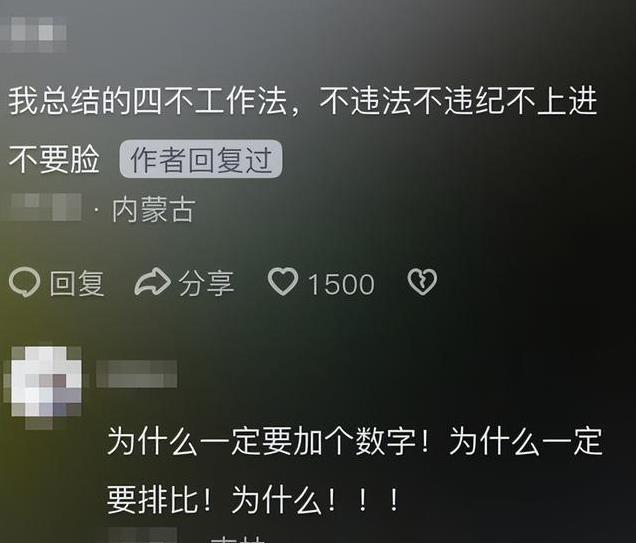Click the 回复 label
The image size is (636, 543).
tap(77, 283)
